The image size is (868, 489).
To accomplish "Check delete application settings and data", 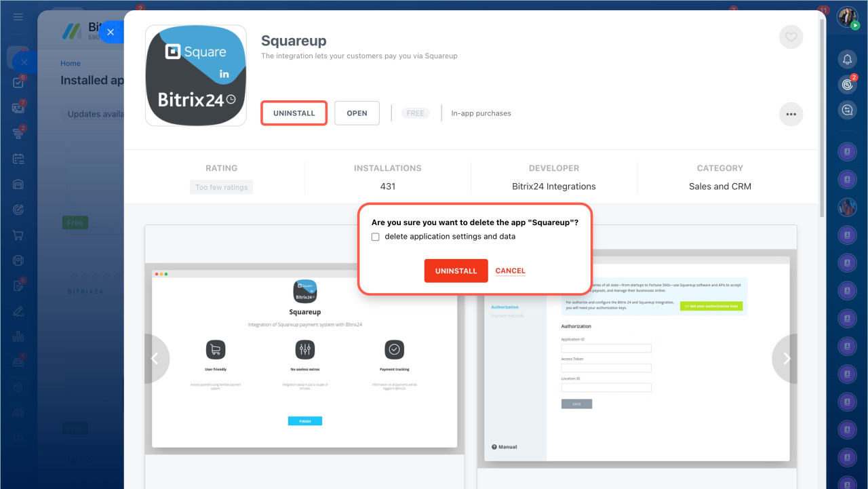I will coord(375,237).
